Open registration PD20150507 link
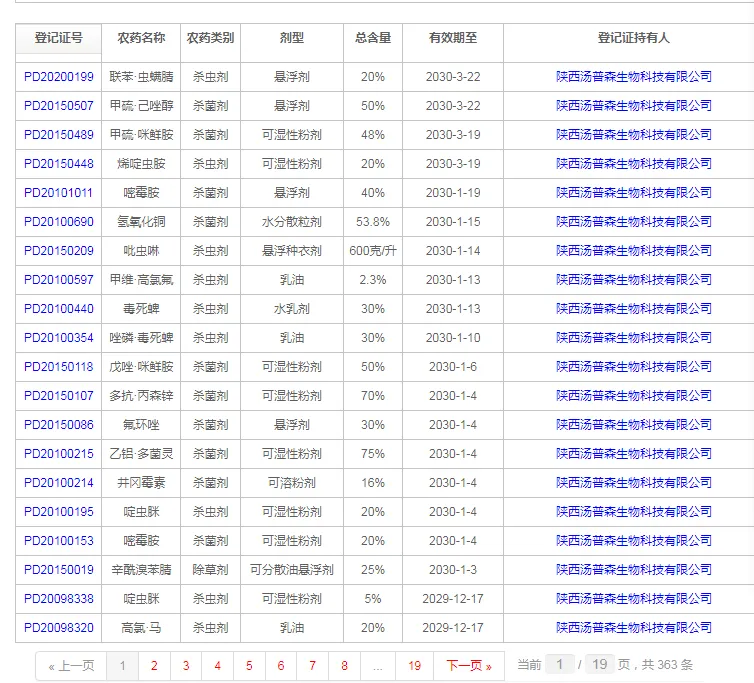Image resolution: width=754 pixels, height=683 pixels. tap(59, 106)
